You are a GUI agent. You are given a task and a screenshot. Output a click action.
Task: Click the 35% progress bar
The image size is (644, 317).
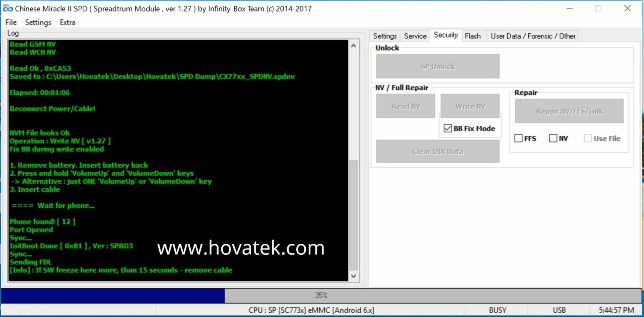point(321,295)
